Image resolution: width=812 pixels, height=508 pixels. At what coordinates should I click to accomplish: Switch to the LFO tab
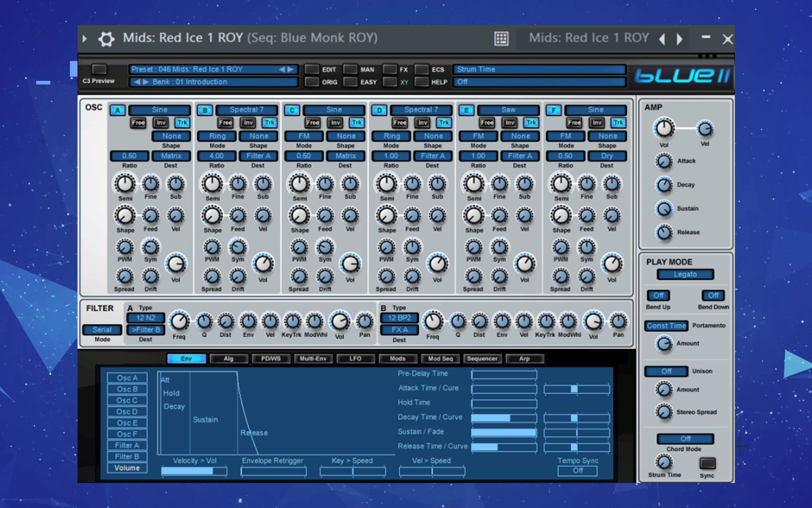(x=355, y=359)
